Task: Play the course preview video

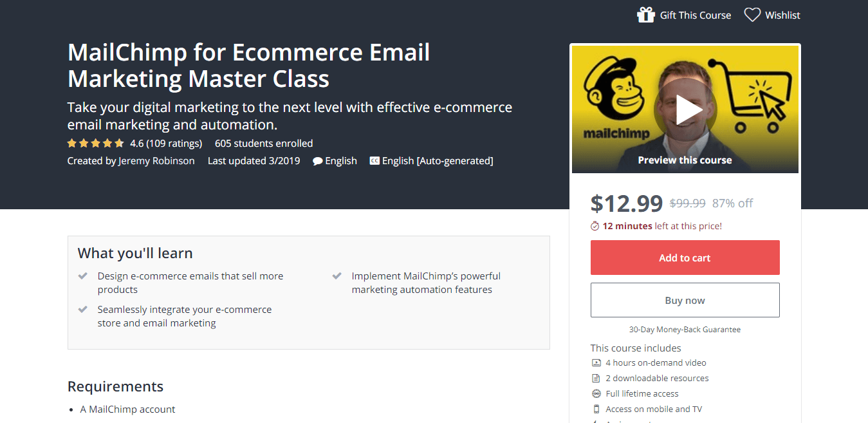Action: (685, 110)
